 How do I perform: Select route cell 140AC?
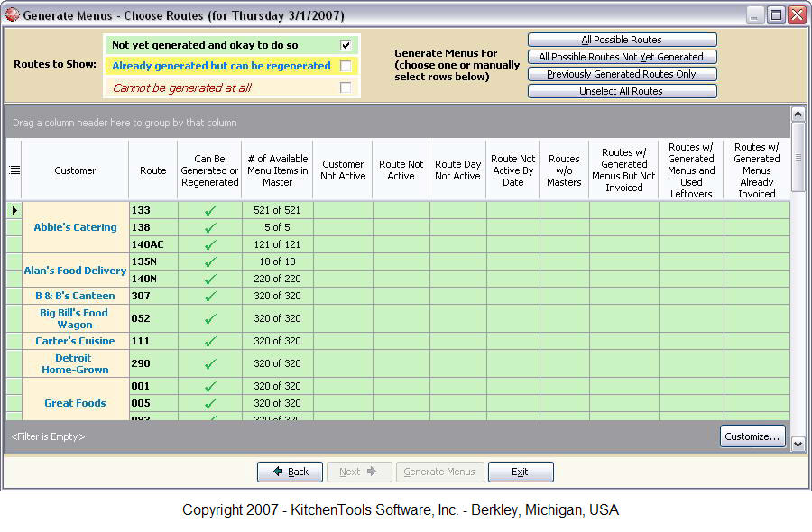[153, 244]
